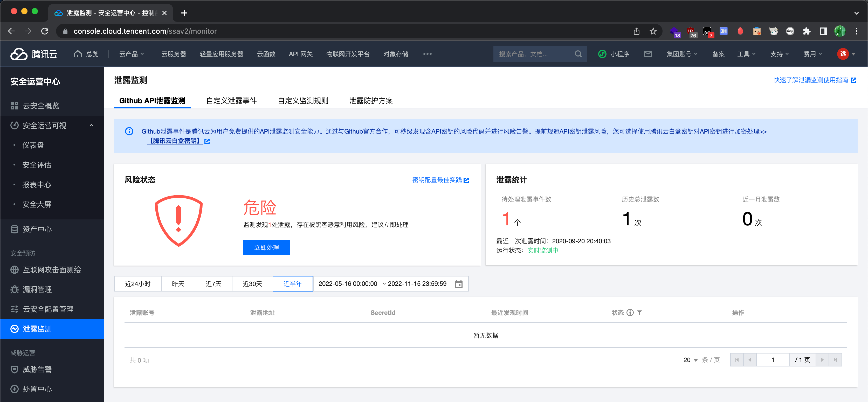This screenshot has height=402, width=868.
Task: Select the 昨天 time range
Action: click(x=178, y=284)
